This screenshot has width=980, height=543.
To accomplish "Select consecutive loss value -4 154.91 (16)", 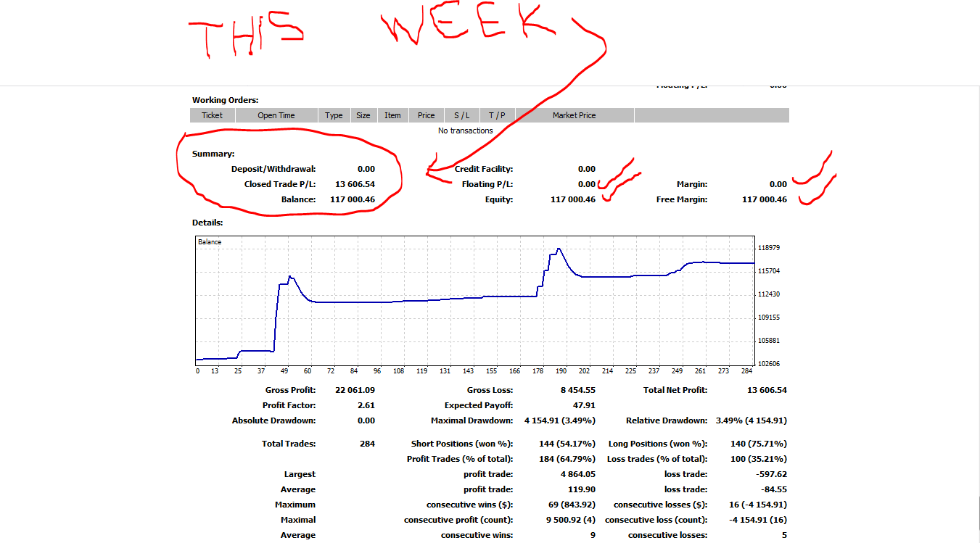I will click(758, 520).
